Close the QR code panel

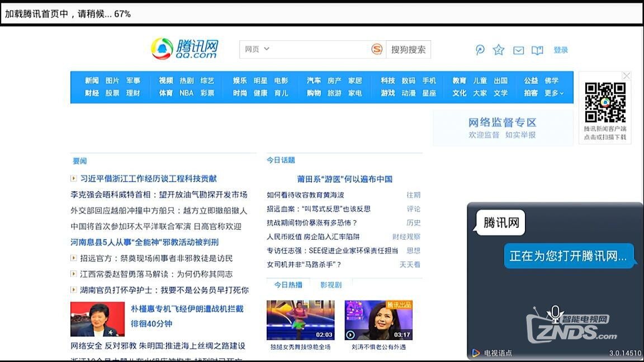click(x=626, y=75)
